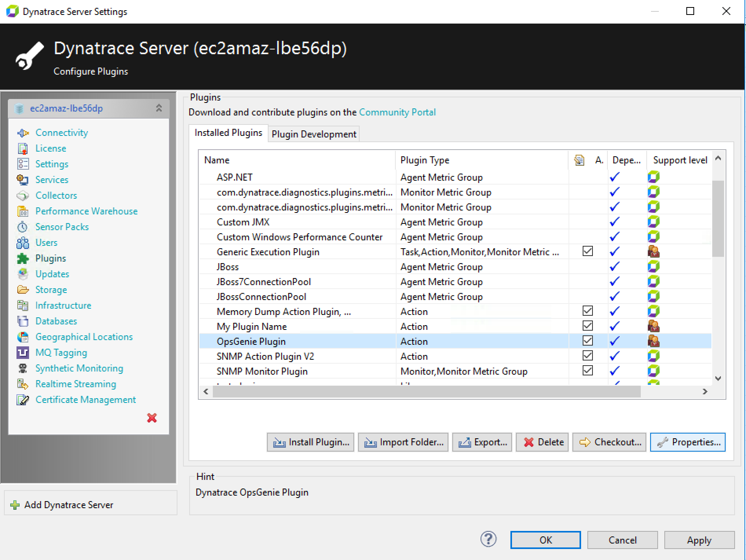This screenshot has height=560, width=746.
Task: Toggle checkbox for Generic Execution Plugin
Action: click(588, 251)
